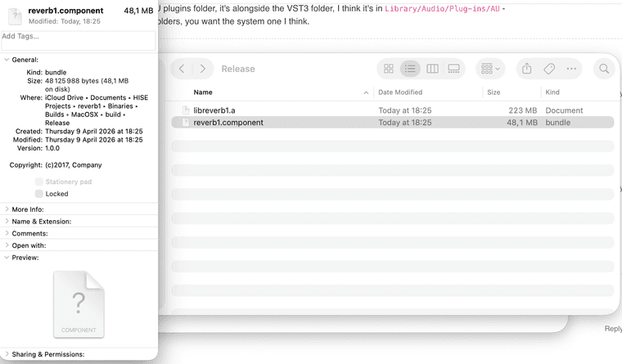This screenshot has width=622, height=364.
Task: Sort by the Date Modified column header
Action: tap(400, 92)
